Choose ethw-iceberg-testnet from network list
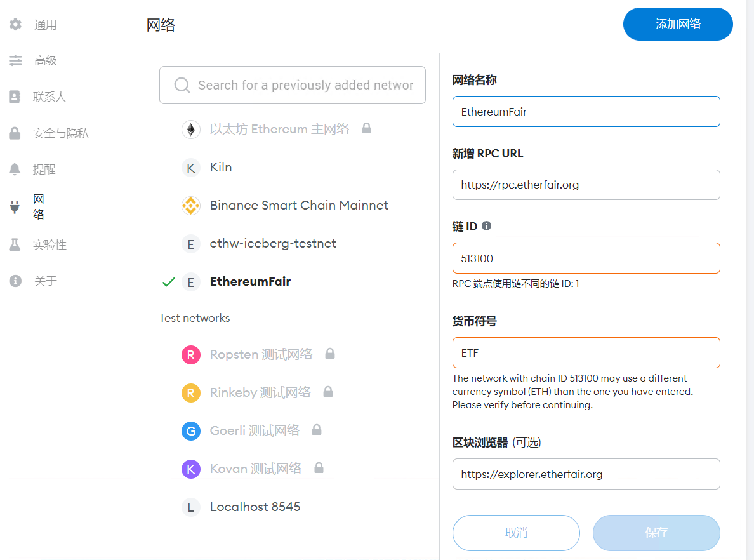Viewport: 754px width, 560px height. (273, 244)
